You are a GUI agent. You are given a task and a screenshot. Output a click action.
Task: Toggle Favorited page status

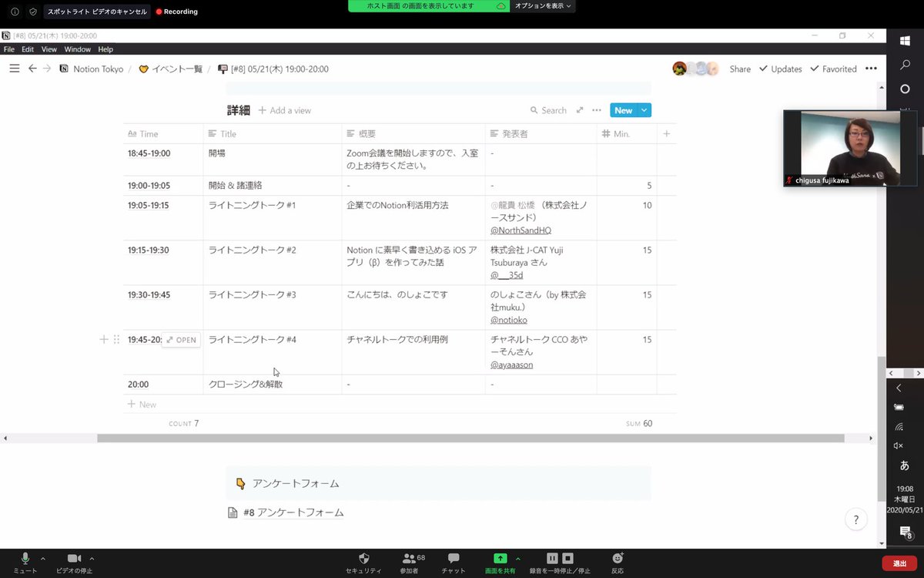tap(832, 69)
